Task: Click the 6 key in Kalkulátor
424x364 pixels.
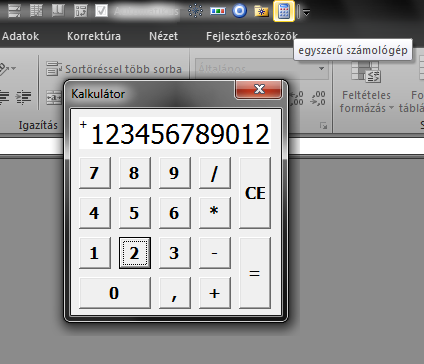Action: click(175, 213)
